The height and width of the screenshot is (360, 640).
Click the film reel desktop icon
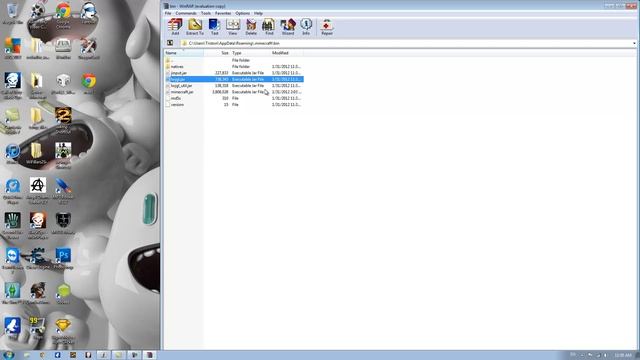(38, 16)
